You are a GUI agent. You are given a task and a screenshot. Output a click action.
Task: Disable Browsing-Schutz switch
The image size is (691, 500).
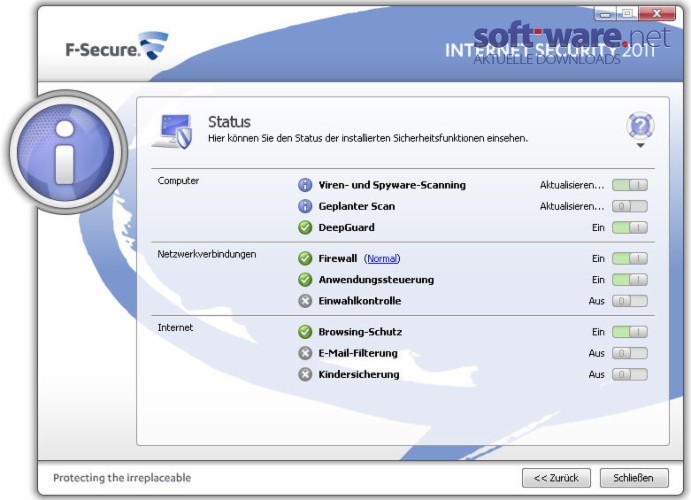click(630, 332)
